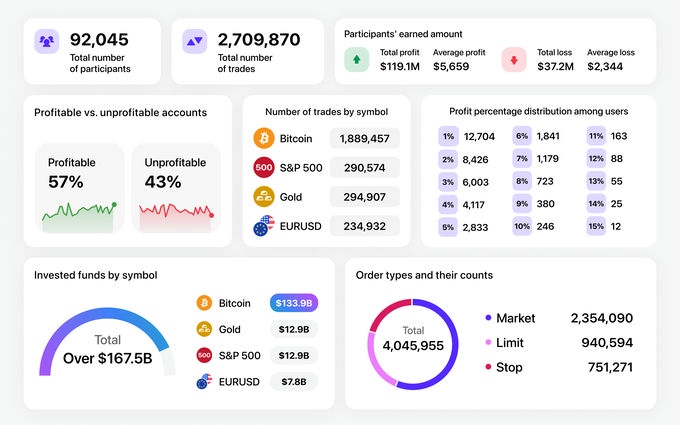The image size is (680, 425).
Task: Click the purple Market legend dot
Action: point(488,318)
